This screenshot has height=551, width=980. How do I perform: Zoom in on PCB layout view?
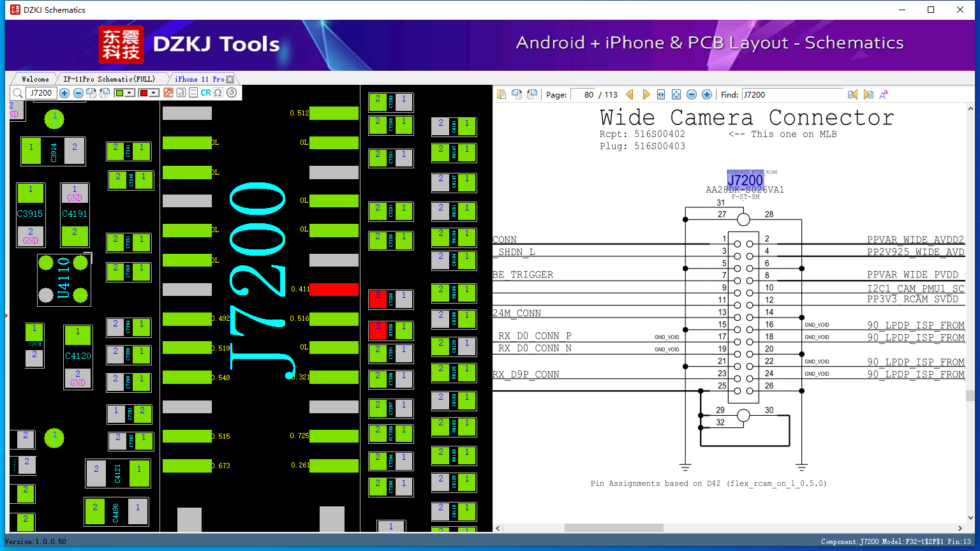pos(64,93)
